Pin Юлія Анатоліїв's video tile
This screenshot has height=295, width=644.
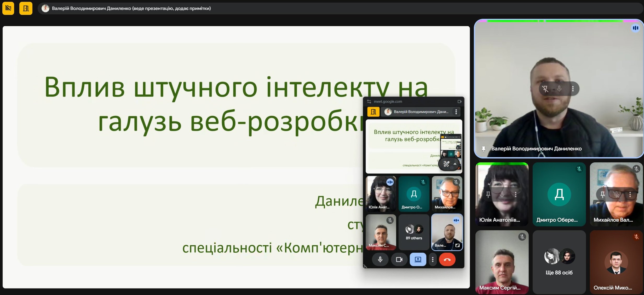point(488,194)
